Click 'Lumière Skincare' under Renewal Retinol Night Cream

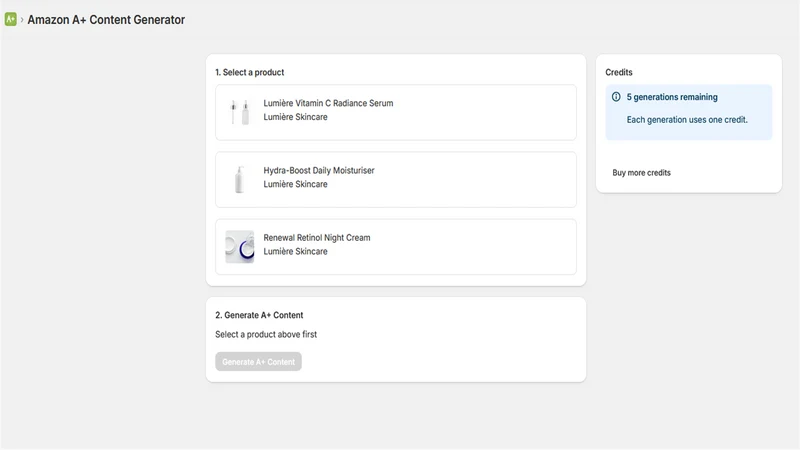pos(295,252)
